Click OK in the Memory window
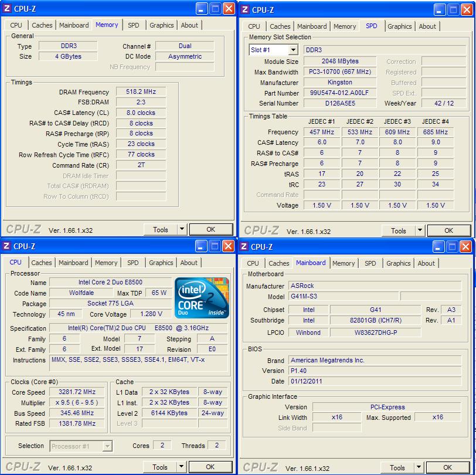 tap(211, 229)
